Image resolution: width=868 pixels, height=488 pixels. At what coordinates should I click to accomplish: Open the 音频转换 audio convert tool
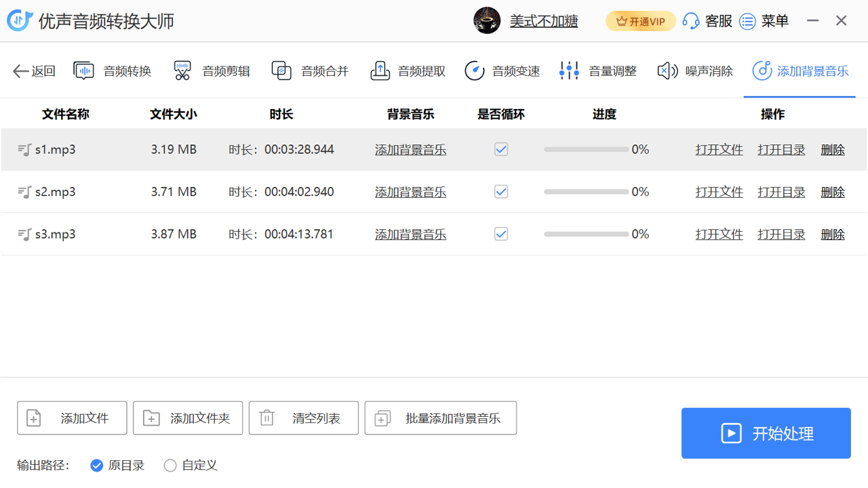[113, 71]
